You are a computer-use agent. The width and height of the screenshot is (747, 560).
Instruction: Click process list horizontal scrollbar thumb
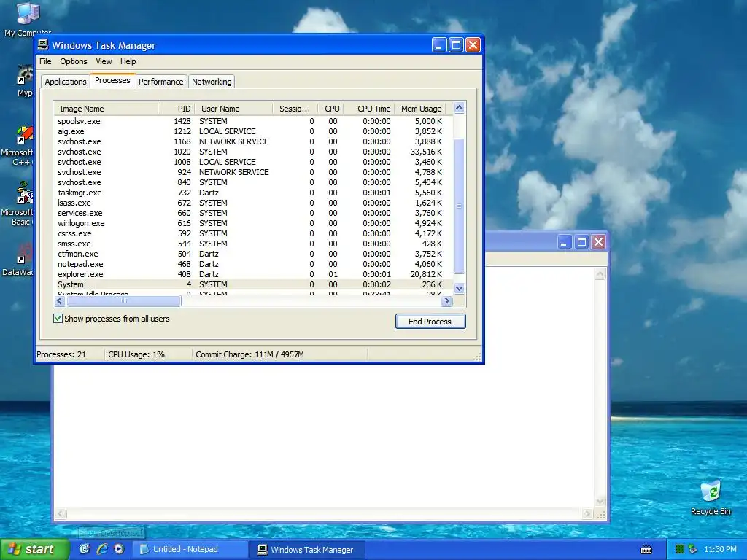pyautogui.click(x=124, y=301)
